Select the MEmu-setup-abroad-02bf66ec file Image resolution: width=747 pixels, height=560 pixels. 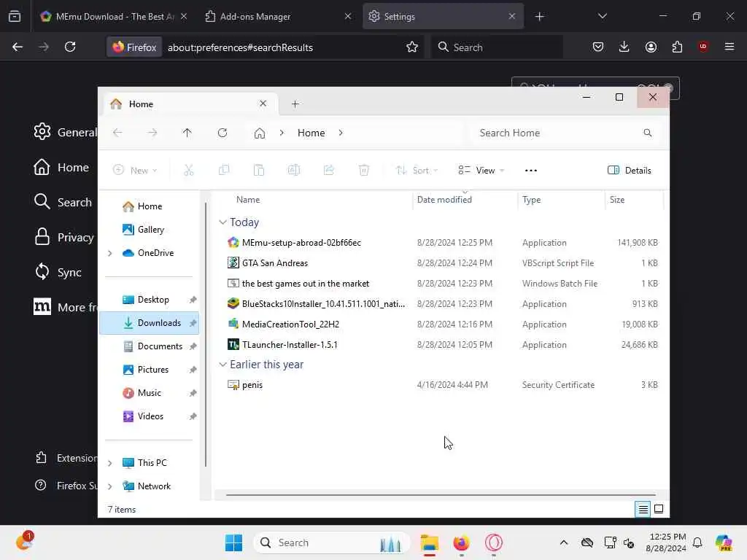pyautogui.click(x=441, y=242)
